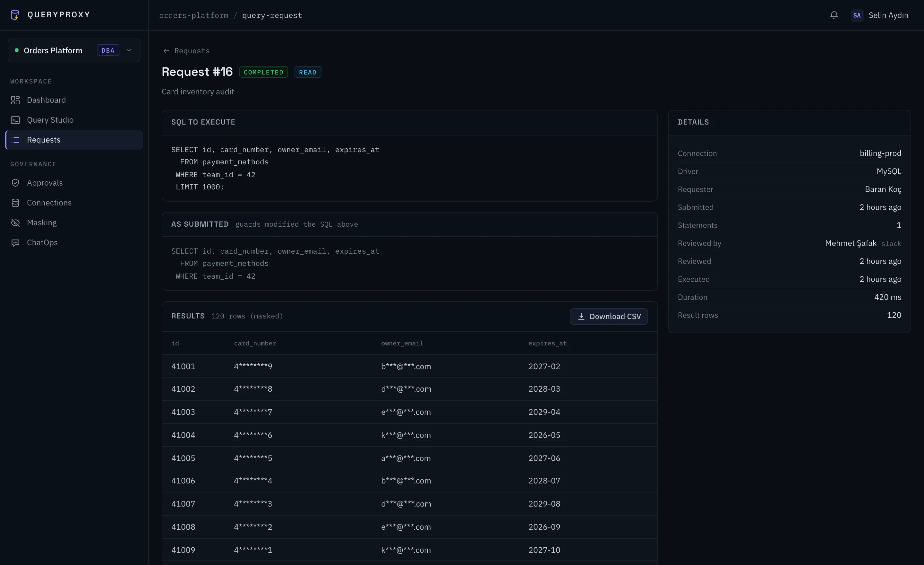
Task: Click the Masking crossed-eye icon
Action: click(15, 223)
